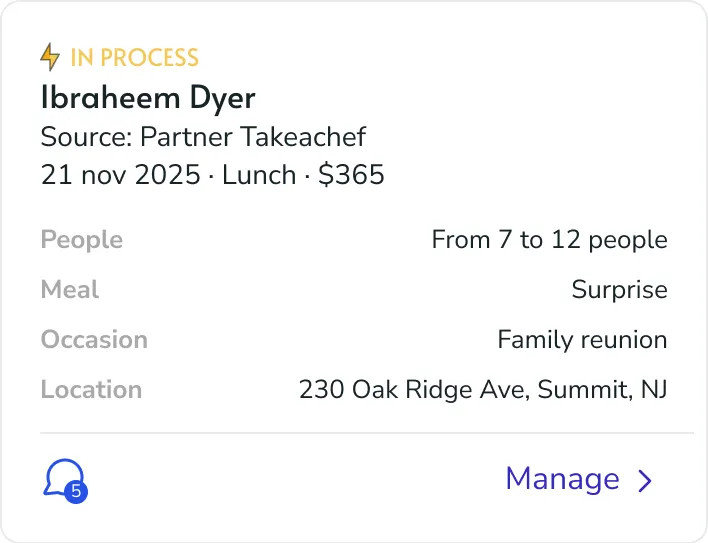Click the chevron arrow beside Manage
This screenshot has width=708, height=543.
(644, 480)
